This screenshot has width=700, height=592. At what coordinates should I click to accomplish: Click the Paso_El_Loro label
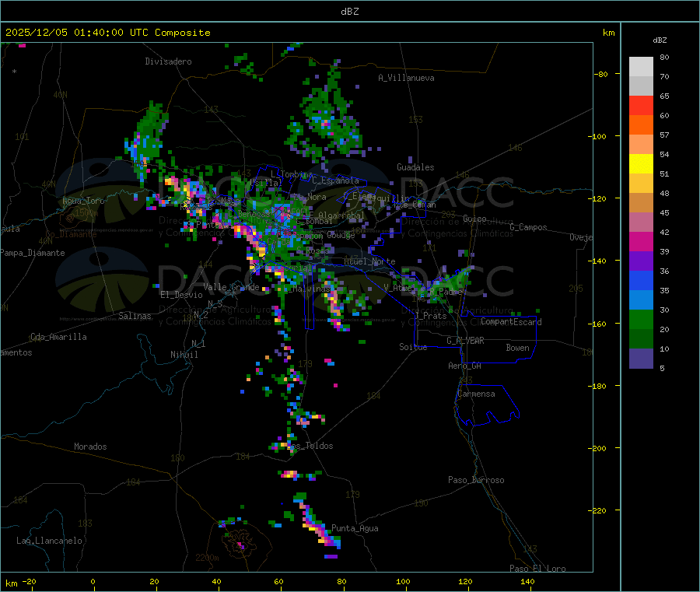[537, 569]
